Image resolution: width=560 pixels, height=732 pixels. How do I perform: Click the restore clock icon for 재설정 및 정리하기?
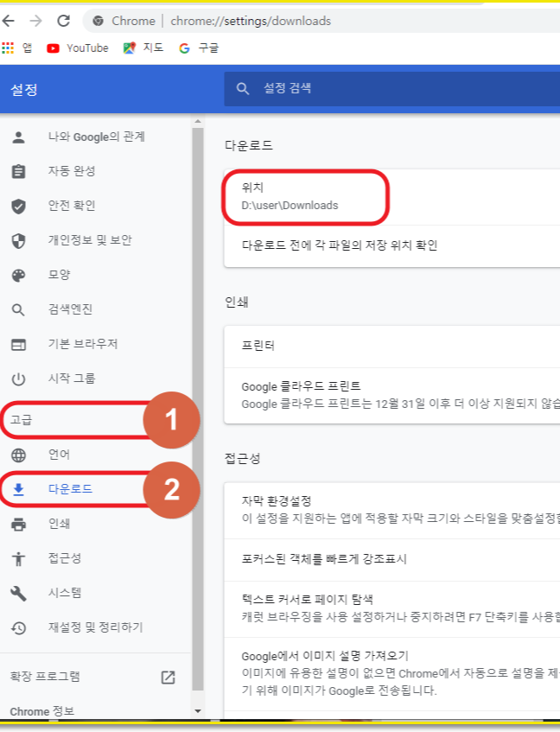pos(19,628)
